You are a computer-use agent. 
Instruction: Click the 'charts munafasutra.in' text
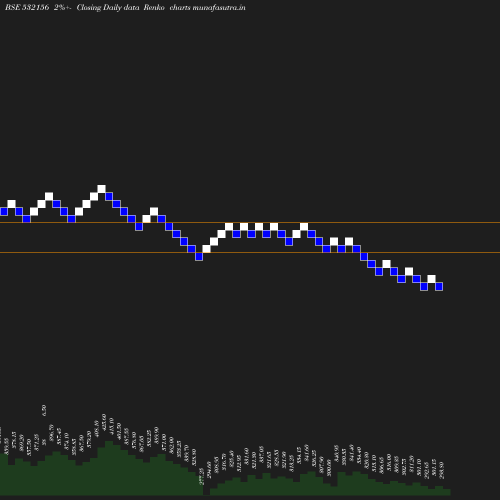click(x=207, y=7)
